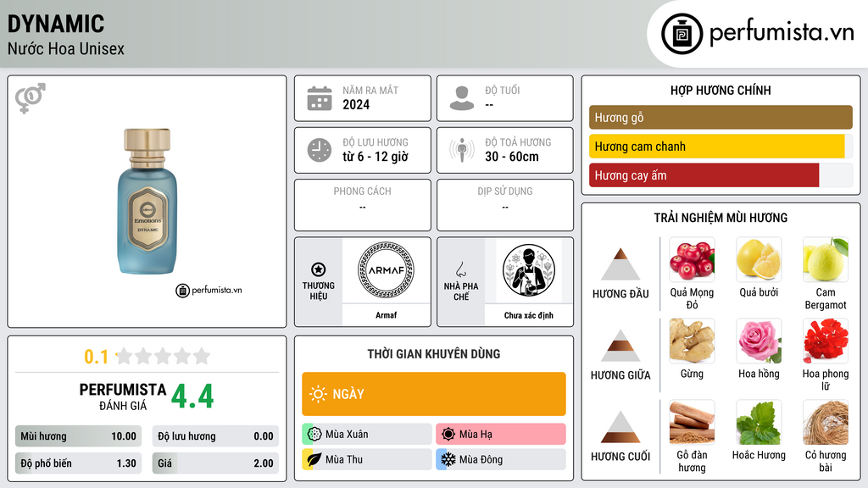
Task: Click the Mùa Thu leaf icon
Action: coord(314,459)
